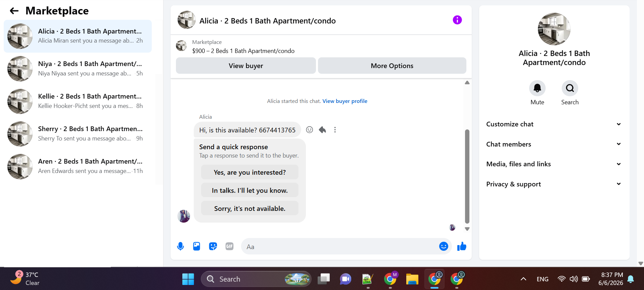Click the listing thumbnail beside $900 listing
This screenshot has width=644, height=290.
click(x=181, y=46)
